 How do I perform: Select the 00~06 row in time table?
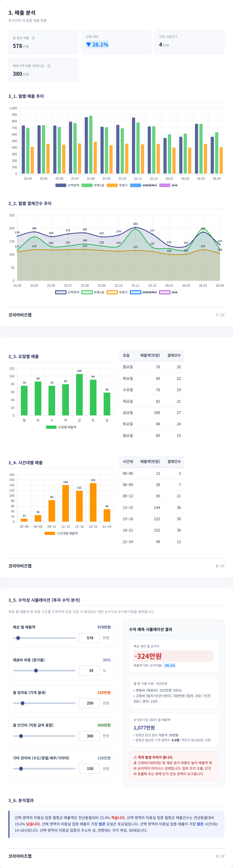point(152,473)
